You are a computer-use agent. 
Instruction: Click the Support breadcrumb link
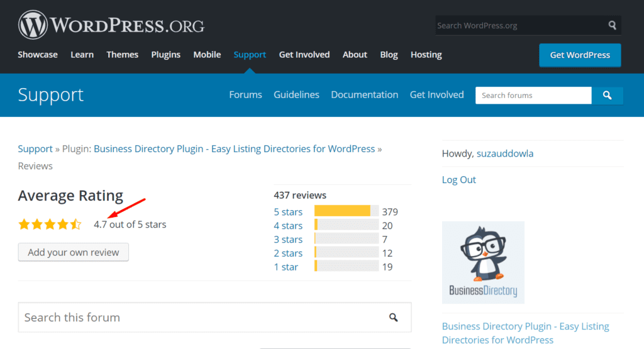coord(35,149)
